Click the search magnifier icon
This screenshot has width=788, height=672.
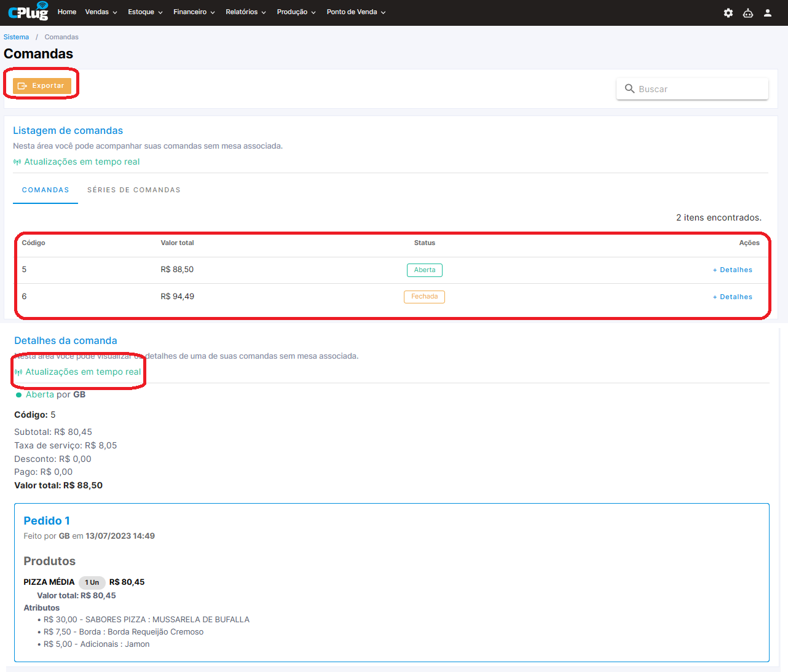[x=629, y=89]
